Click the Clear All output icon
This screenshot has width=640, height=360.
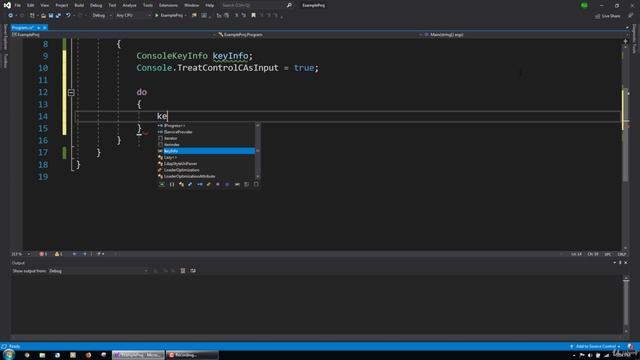tap(182, 271)
